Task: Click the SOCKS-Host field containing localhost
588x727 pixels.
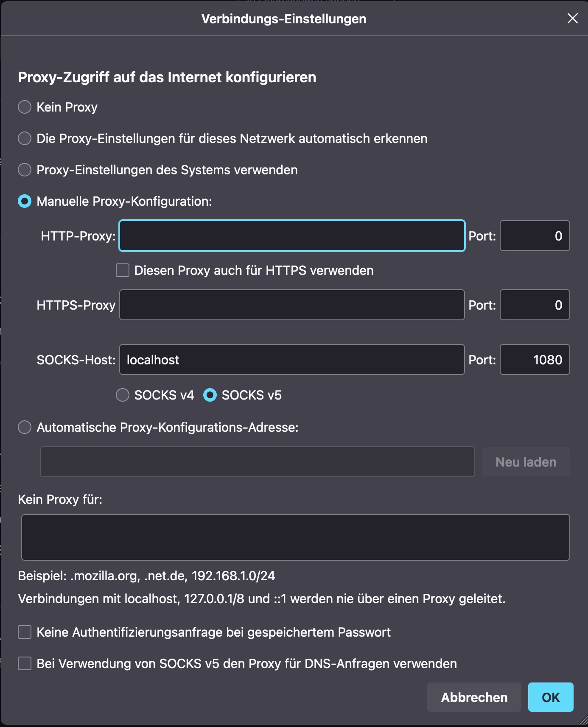Action: tap(292, 360)
